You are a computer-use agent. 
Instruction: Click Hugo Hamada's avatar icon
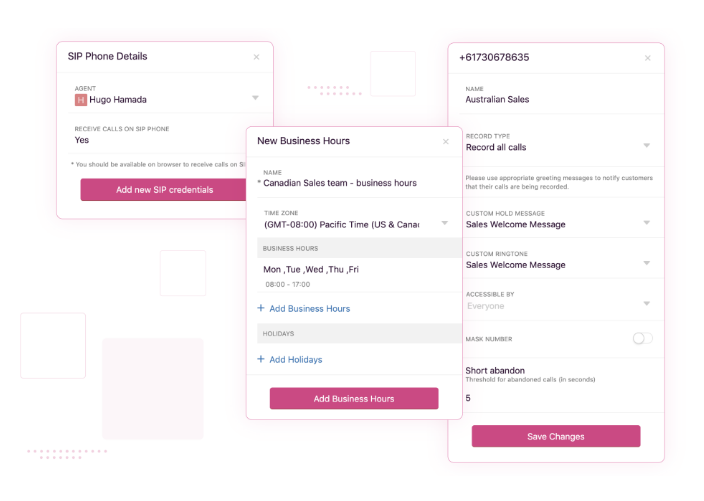click(81, 100)
